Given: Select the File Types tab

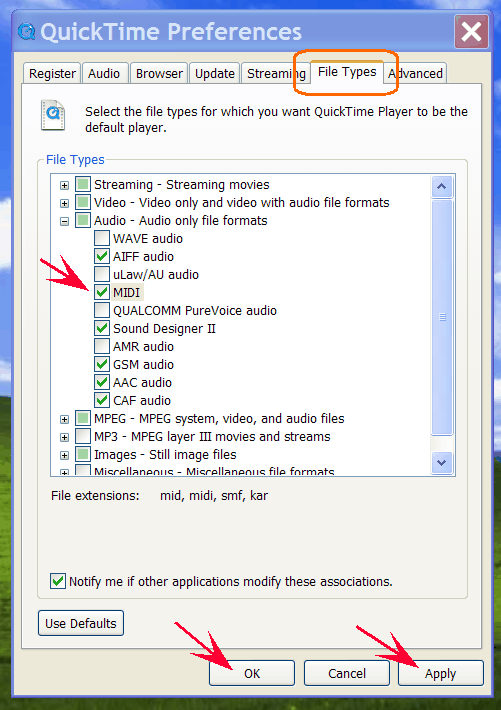Looking at the screenshot, I should click(347, 72).
